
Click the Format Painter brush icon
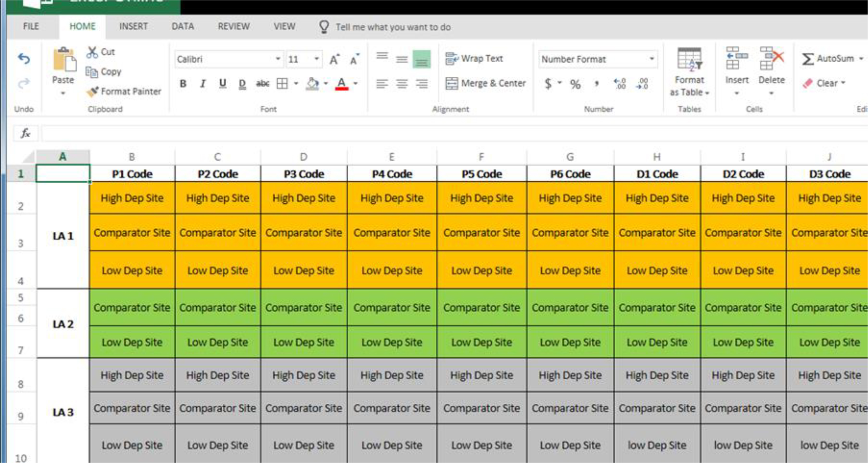click(x=93, y=92)
